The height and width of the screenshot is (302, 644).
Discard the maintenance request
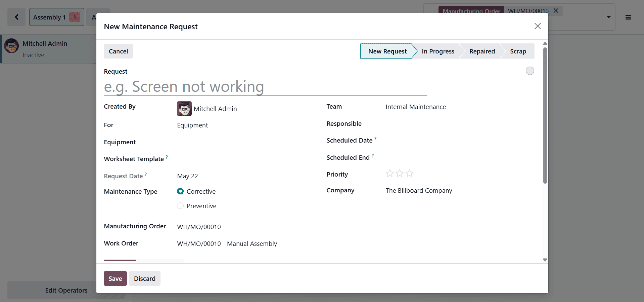pos(145,278)
